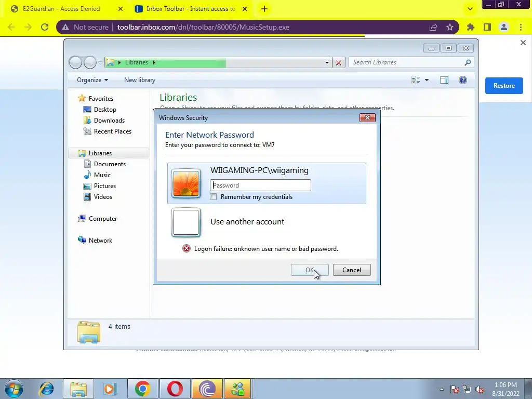Open Explorer help question mark icon
Image resolution: width=532 pixels, height=399 pixels.
pos(463,80)
